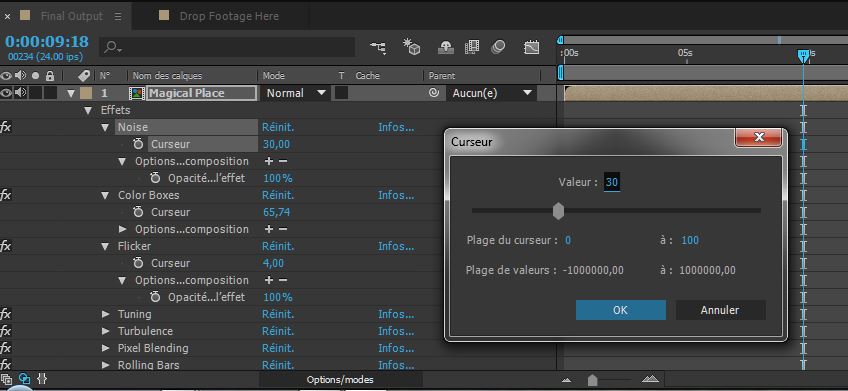Viewport: 848px width, 391px height.
Task: Click Réinit. for Turbulence effect
Action: pyautogui.click(x=278, y=331)
